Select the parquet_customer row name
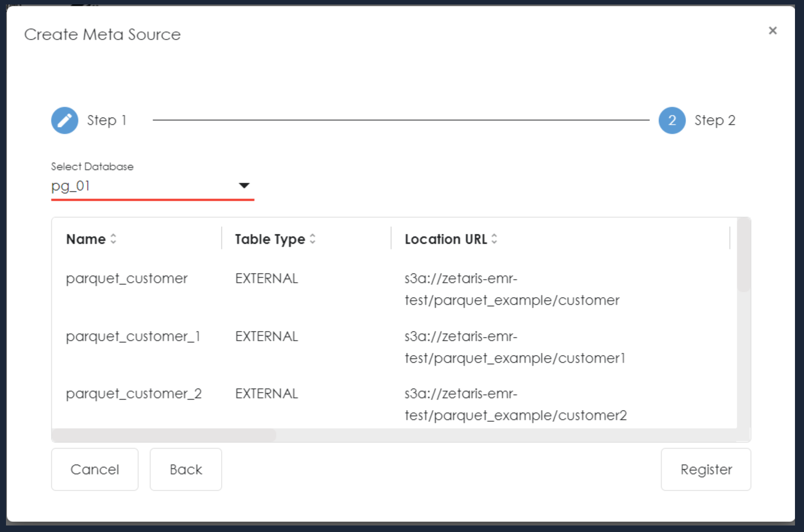804x532 pixels. coord(127,279)
